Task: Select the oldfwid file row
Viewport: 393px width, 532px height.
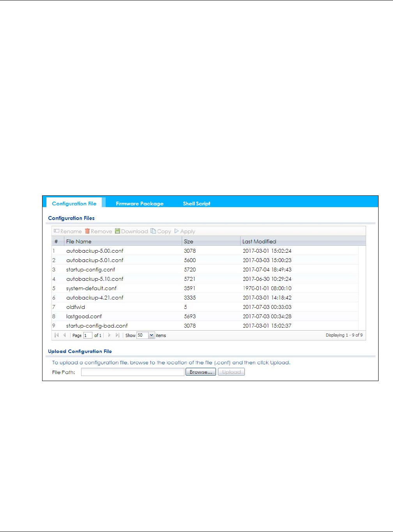Action: (x=205, y=307)
